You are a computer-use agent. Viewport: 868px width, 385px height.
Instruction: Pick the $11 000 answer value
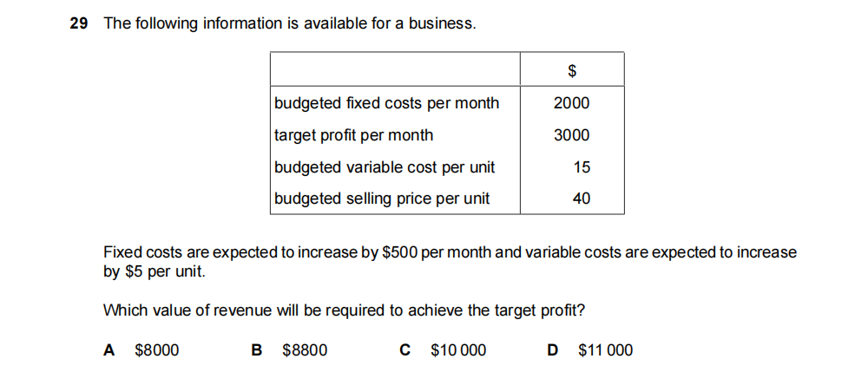click(x=606, y=350)
